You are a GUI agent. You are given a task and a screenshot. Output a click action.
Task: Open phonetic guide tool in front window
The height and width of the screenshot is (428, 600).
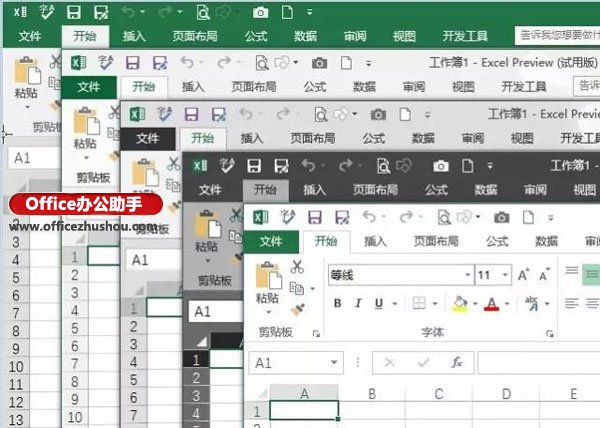coord(532,303)
